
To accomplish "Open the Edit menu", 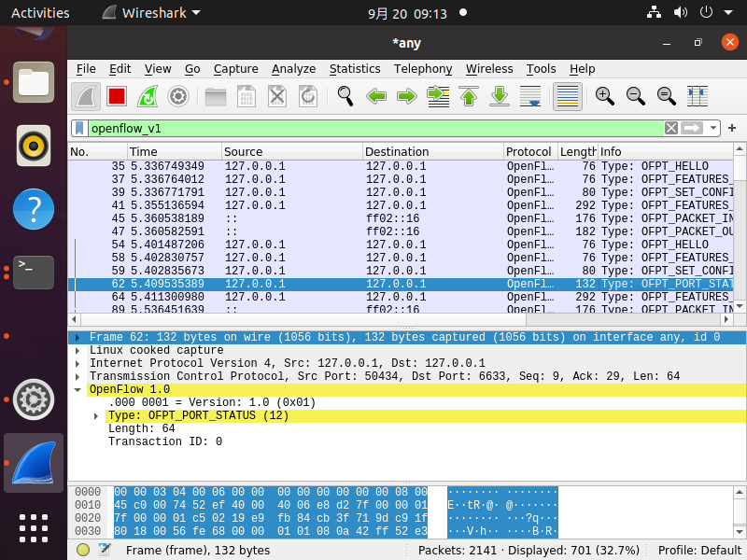I will 120,69.
